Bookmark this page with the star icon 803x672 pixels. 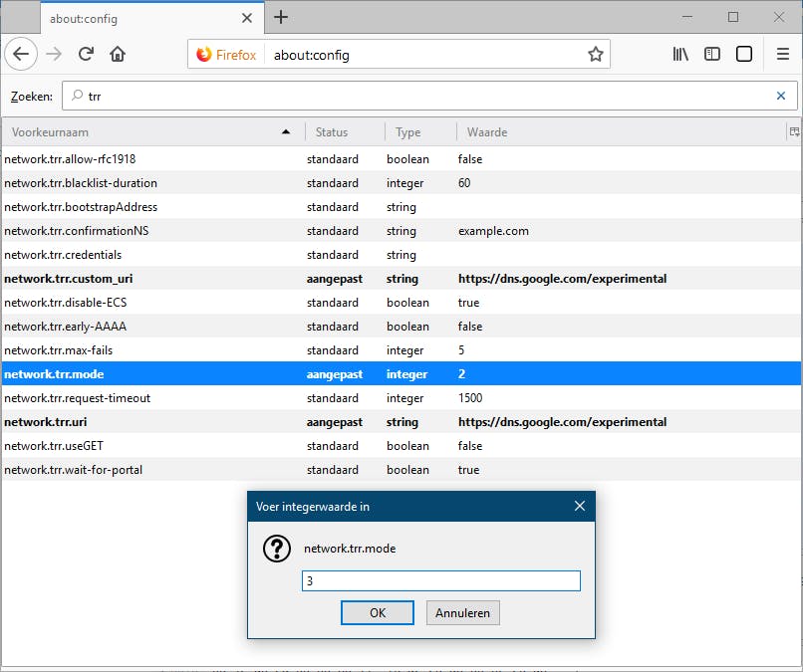595,54
